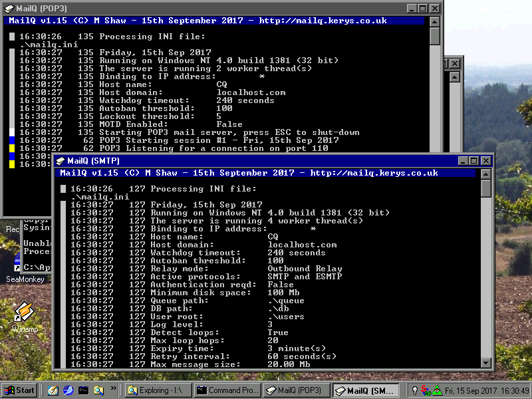
Task: Launch the first quick launch icon with pencil
Action: click(53, 390)
